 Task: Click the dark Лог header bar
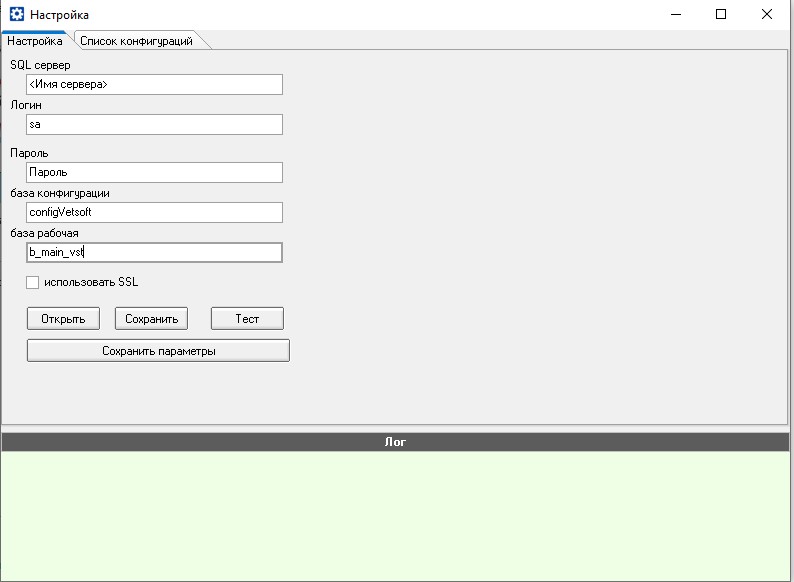(x=396, y=442)
